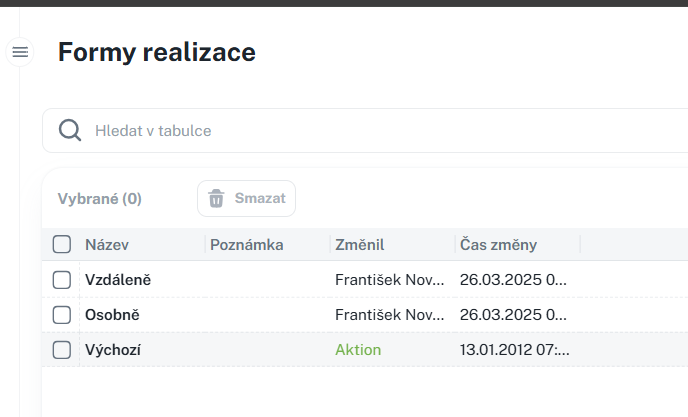This screenshot has width=688, height=417.
Task: Check the Osobně row checkbox
Action: click(62, 315)
